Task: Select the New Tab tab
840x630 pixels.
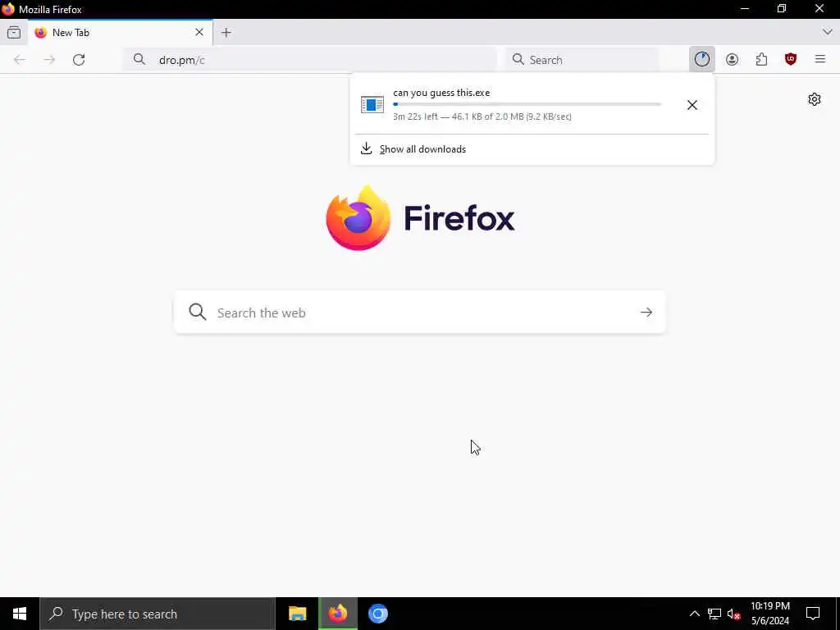Action: click(x=121, y=33)
